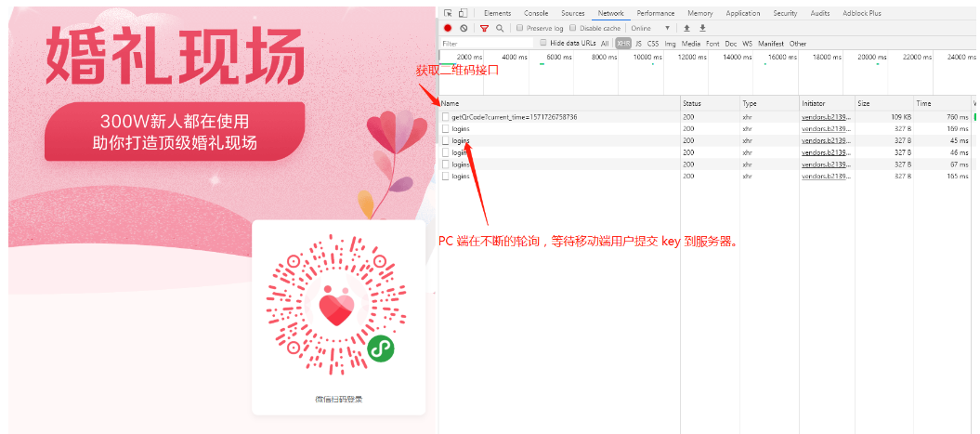Screen dimensions: 980x434
Task: Filter requests by Font type
Action: click(712, 44)
